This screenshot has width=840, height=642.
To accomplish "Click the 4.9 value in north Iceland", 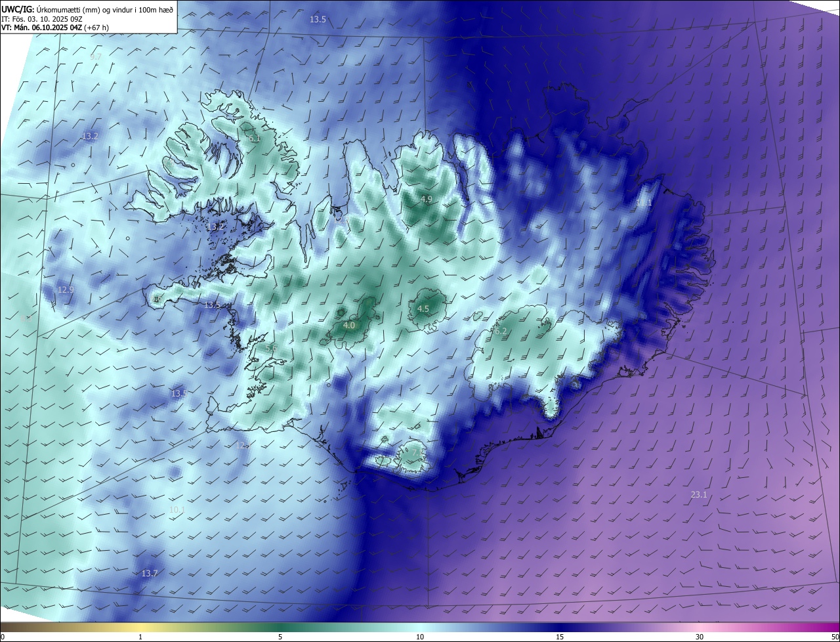I will click(x=427, y=200).
